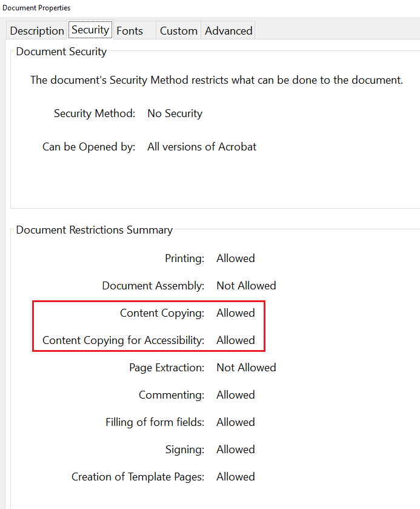Switch to the Description tab

pos(36,30)
